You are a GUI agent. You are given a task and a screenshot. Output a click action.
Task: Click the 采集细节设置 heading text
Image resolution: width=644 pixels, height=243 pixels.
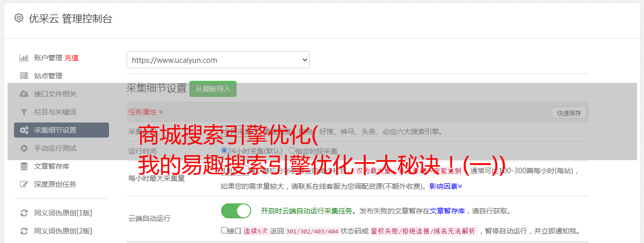(x=156, y=88)
